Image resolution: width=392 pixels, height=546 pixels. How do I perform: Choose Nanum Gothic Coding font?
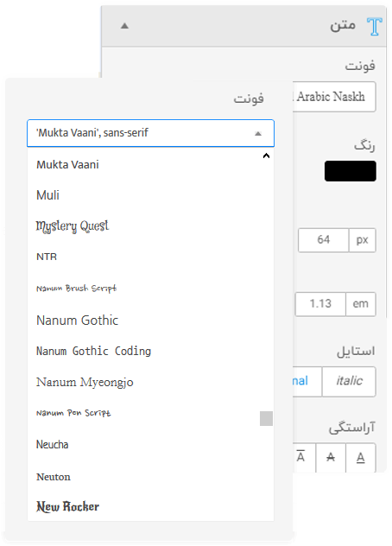93,351
